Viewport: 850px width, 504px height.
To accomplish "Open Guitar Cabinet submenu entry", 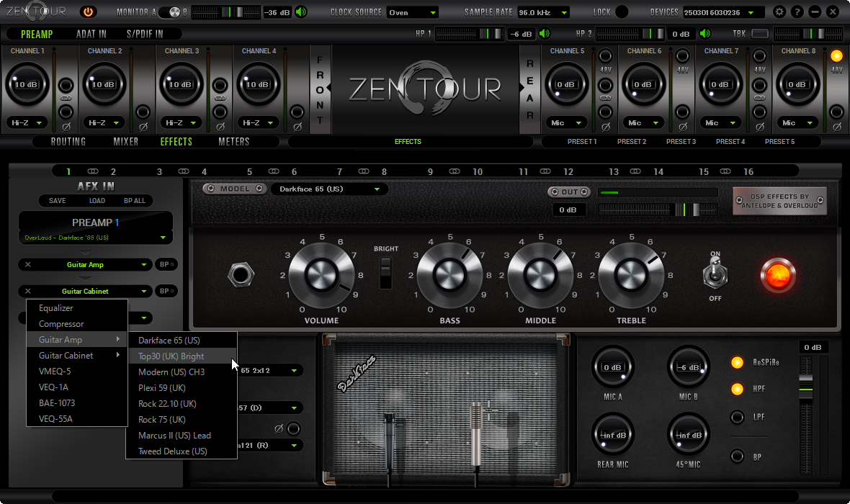I will [77, 356].
